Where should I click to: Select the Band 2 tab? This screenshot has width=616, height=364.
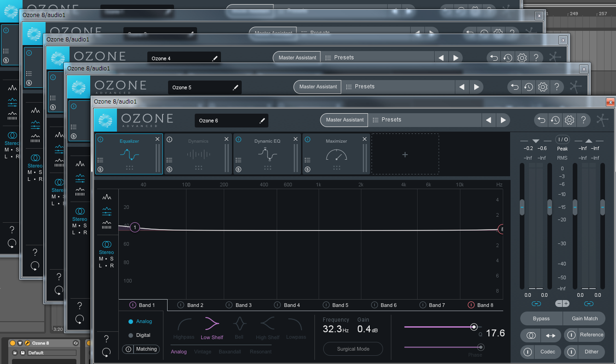click(191, 305)
